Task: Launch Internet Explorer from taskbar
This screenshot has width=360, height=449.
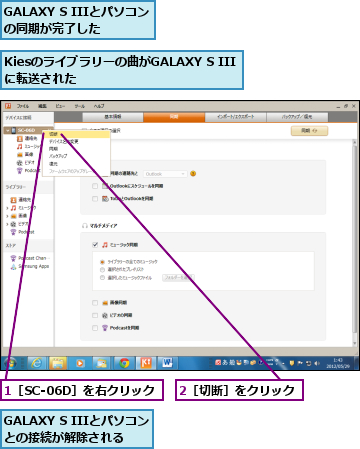Action: pos(36,363)
